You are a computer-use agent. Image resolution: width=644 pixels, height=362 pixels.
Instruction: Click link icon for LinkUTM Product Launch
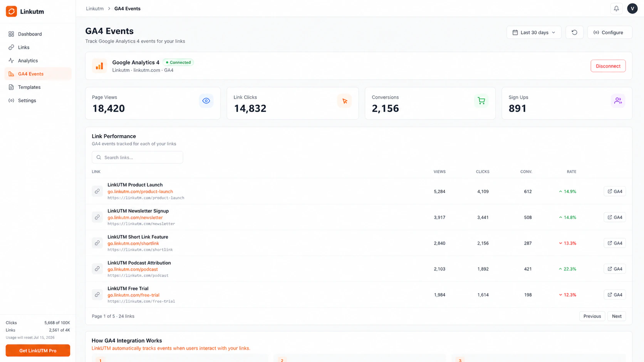(97, 191)
